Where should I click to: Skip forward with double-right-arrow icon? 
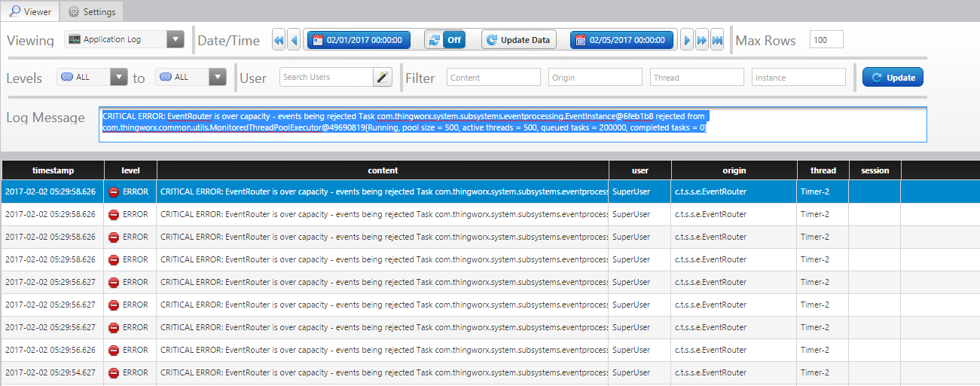[x=701, y=40]
